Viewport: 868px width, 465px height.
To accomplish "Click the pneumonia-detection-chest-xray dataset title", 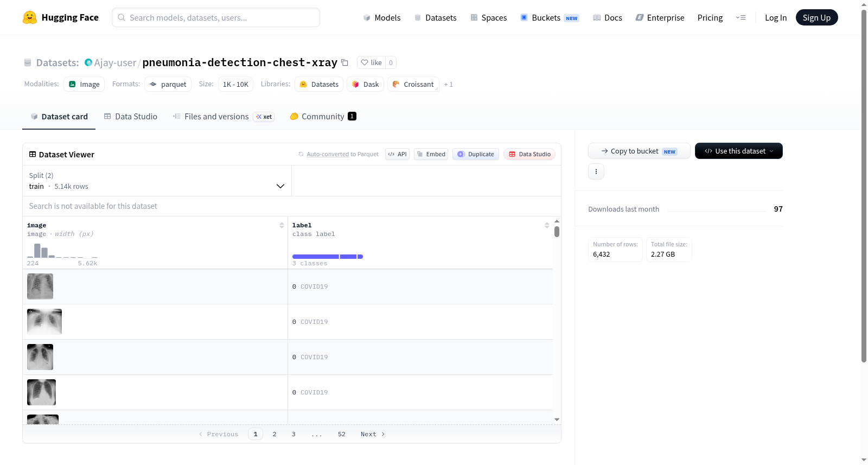I will (240, 62).
